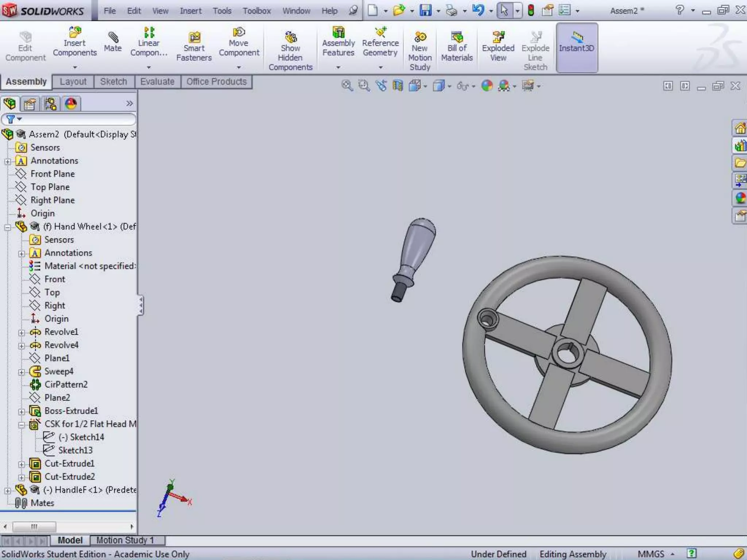
Task: Open the Tools menu
Action: click(222, 11)
